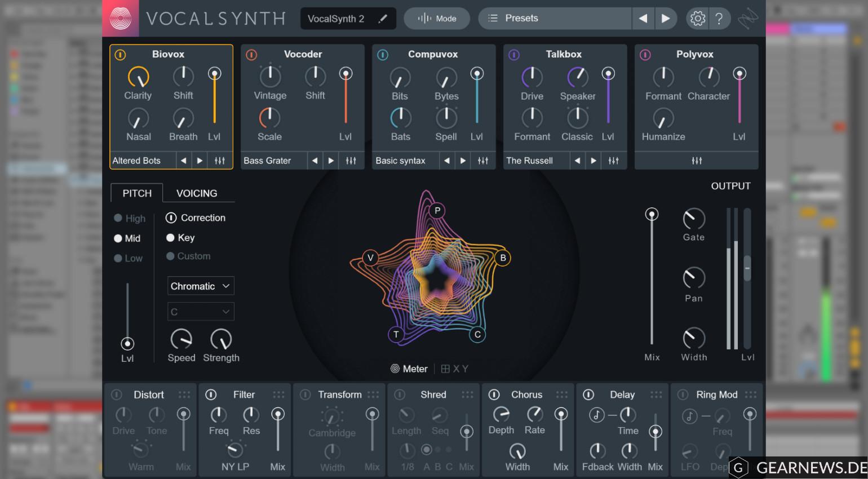Click the Shred Length knob

pos(406,416)
